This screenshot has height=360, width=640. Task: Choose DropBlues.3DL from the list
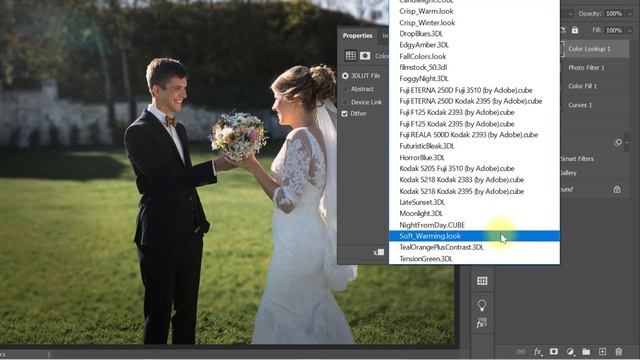[474, 34]
